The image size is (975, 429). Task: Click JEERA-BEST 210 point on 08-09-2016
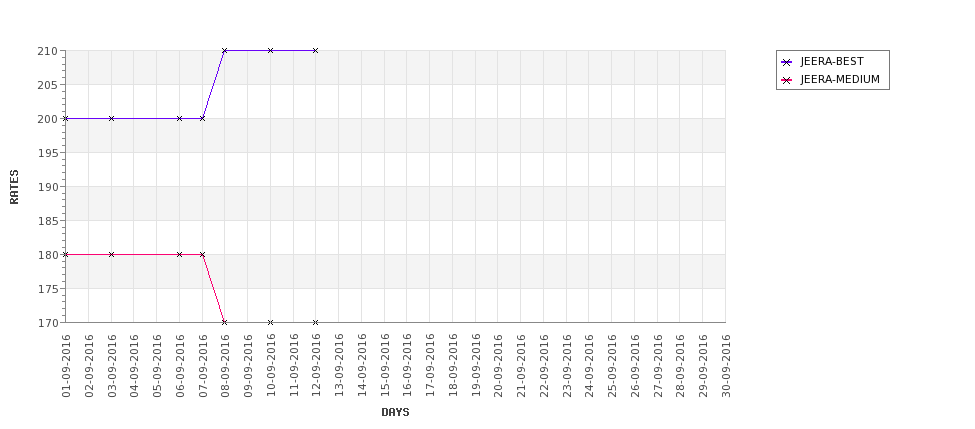(224, 50)
